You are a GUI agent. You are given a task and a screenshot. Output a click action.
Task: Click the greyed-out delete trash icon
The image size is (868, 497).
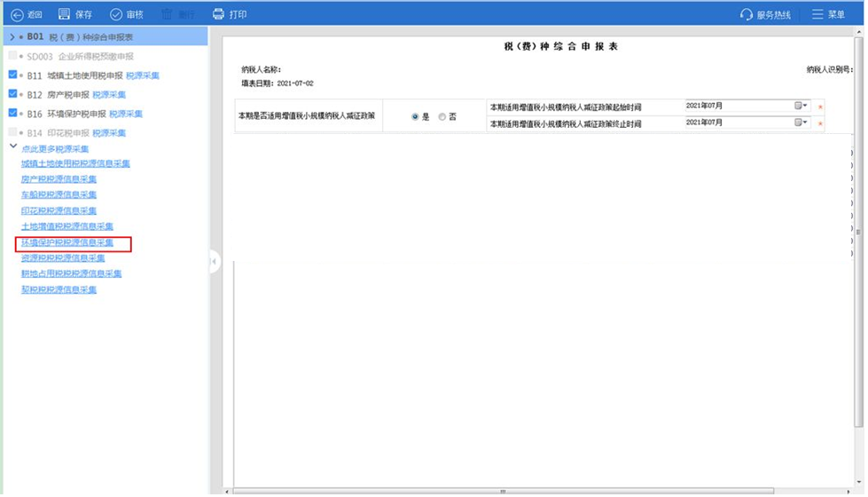point(167,14)
